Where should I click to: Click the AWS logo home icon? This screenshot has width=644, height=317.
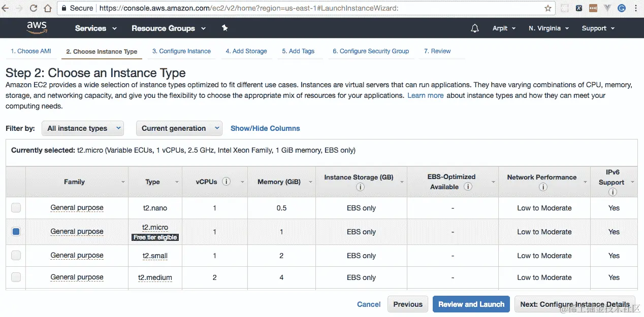[37, 28]
